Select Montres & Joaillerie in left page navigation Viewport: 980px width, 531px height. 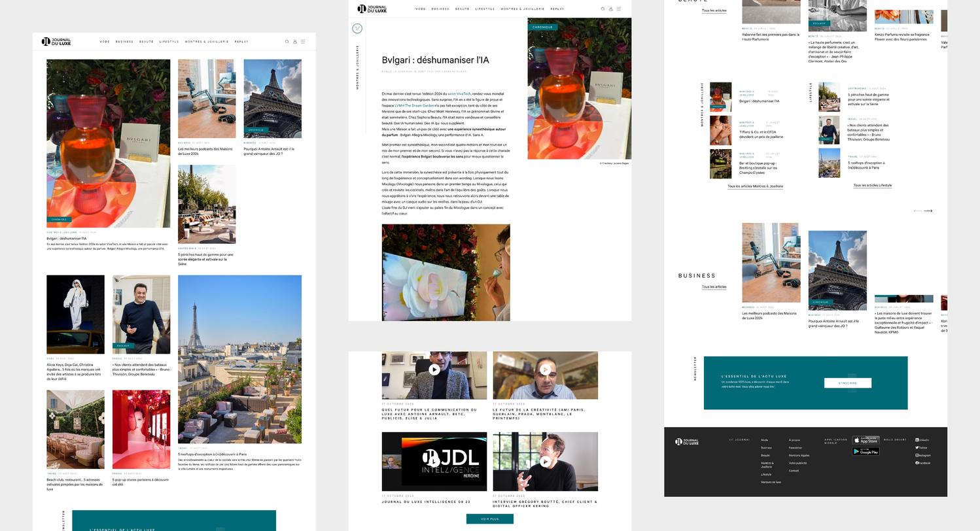tap(207, 42)
